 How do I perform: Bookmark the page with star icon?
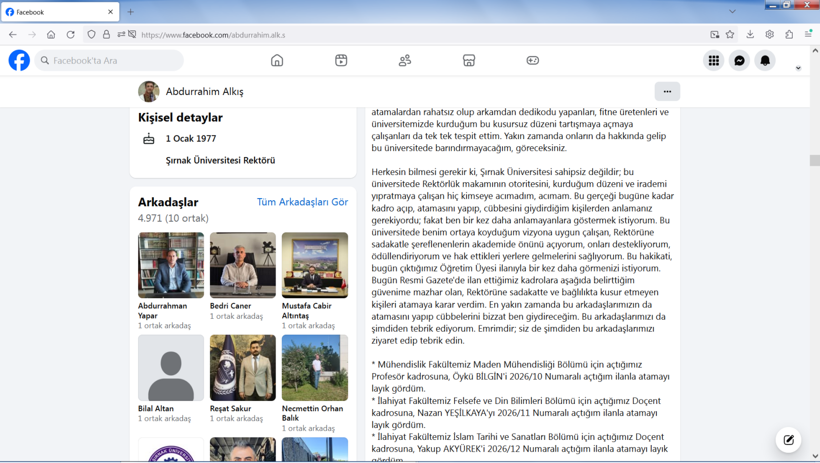click(x=730, y=35)
